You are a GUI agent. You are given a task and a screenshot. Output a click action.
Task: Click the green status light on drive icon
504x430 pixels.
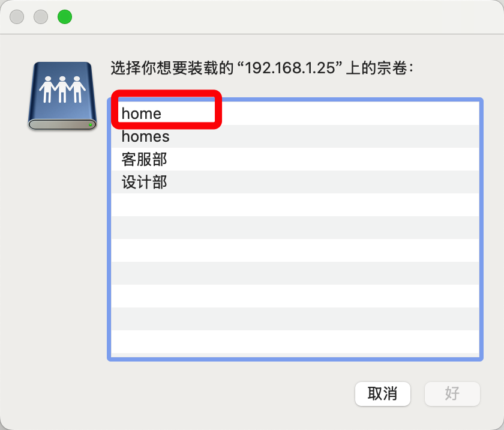click(90, 124)
